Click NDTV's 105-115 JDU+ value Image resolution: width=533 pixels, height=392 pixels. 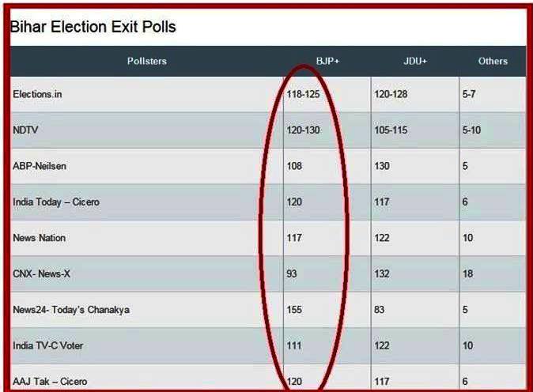point(391,130)
